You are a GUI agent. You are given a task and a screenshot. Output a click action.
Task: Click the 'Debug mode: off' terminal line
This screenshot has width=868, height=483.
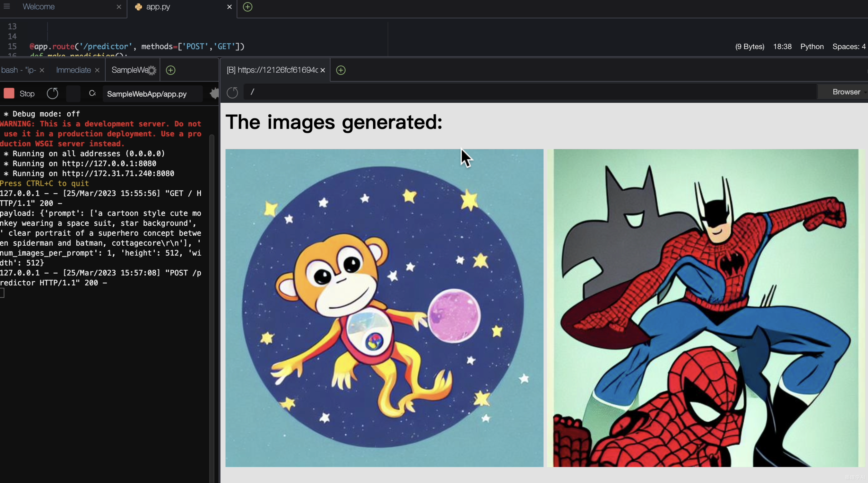coord(42,114)
